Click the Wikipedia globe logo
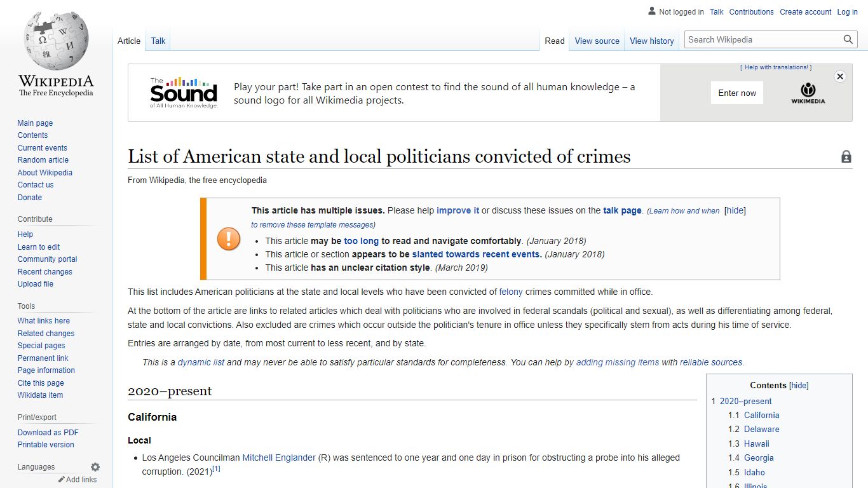This screenshot has height=488, width=868. 56,41
